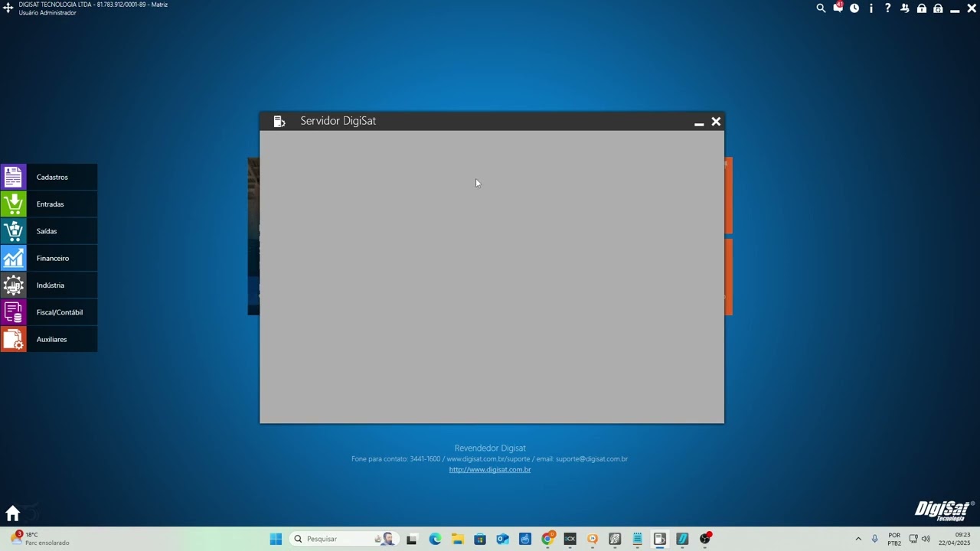
Task: Click the Notepad taskbar icon
Action: click(637, 539)
